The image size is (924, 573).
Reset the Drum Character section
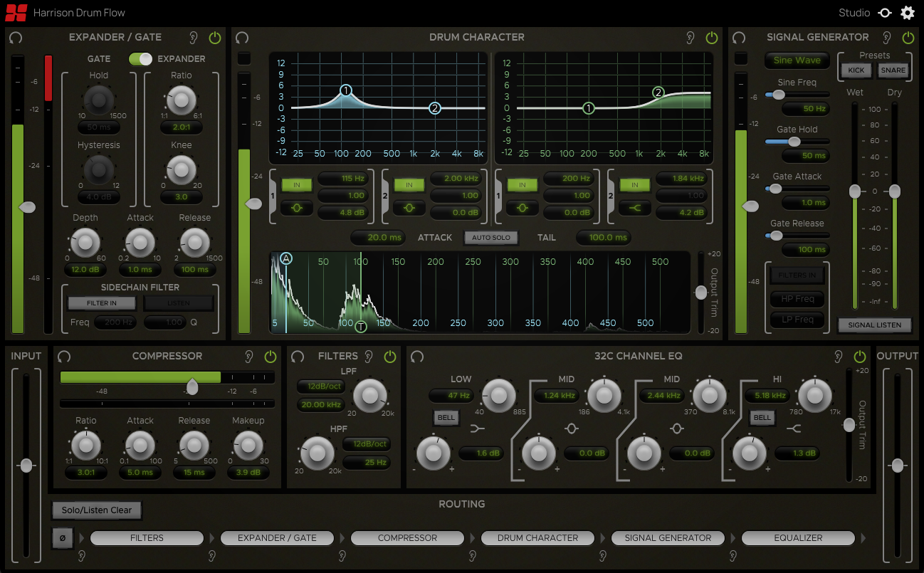242,38
